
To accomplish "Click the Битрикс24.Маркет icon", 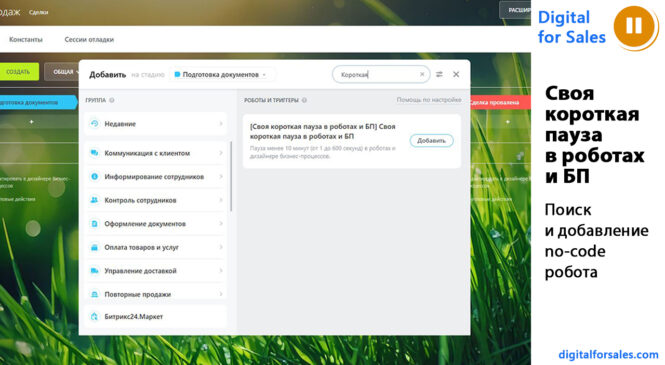I will point(94,316).
